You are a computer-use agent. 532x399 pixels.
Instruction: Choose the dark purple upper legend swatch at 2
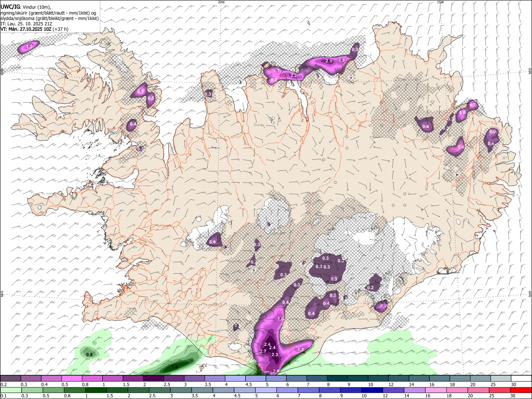[x=153, y=379]
